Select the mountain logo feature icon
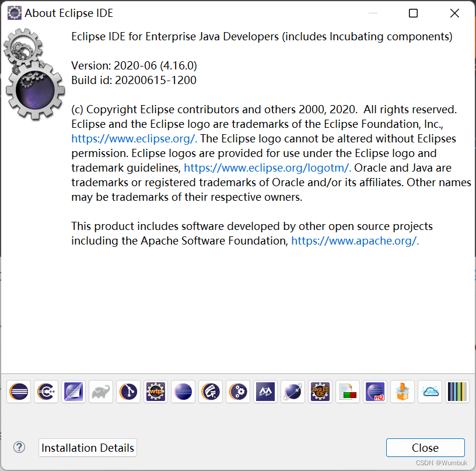 (x=265, y=392)
